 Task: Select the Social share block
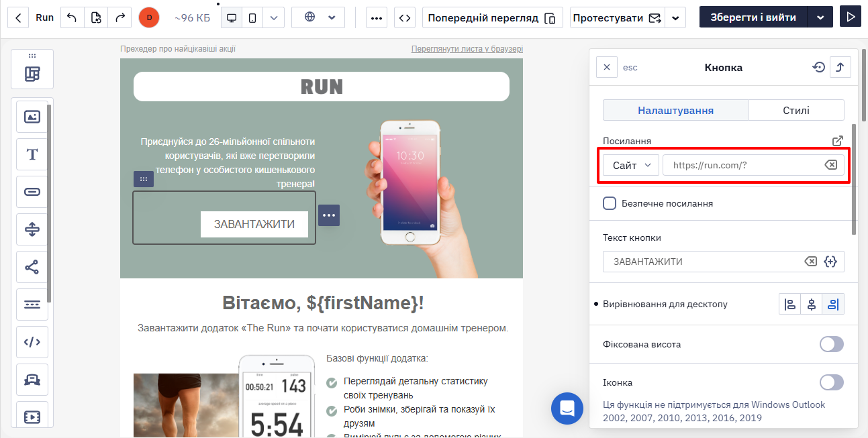click(x=32, y=267)
